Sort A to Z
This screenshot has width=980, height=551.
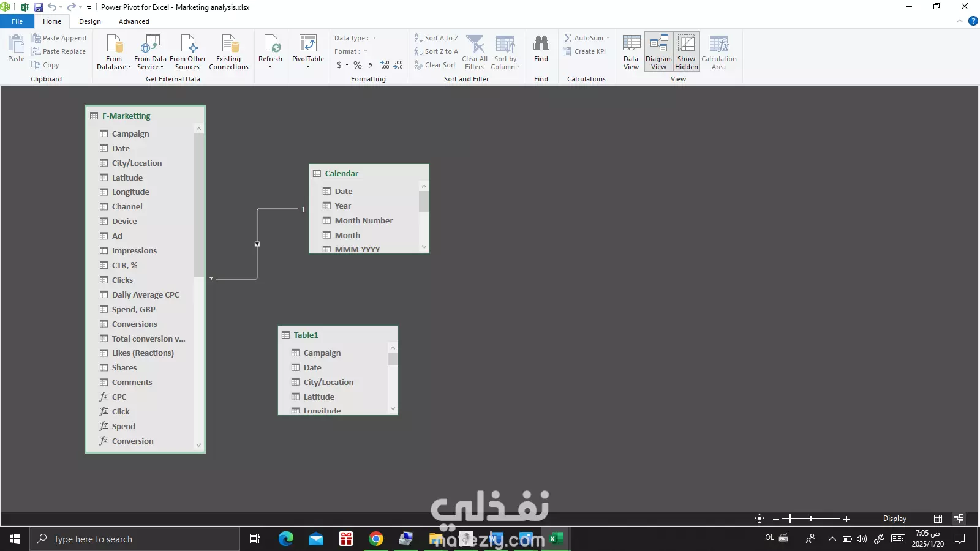(x=436, y=38)
